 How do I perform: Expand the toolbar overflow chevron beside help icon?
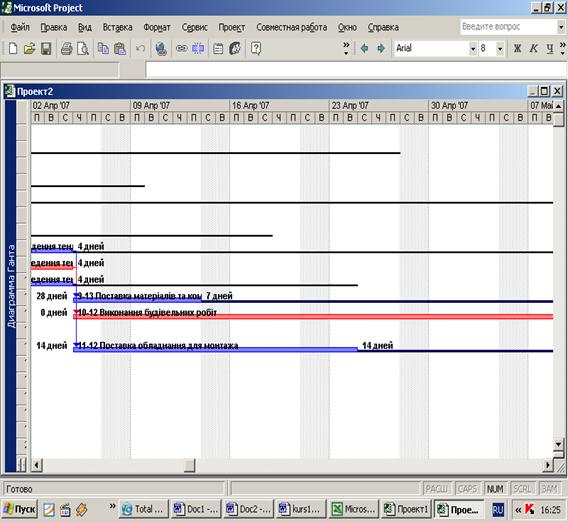click(346, 48)
